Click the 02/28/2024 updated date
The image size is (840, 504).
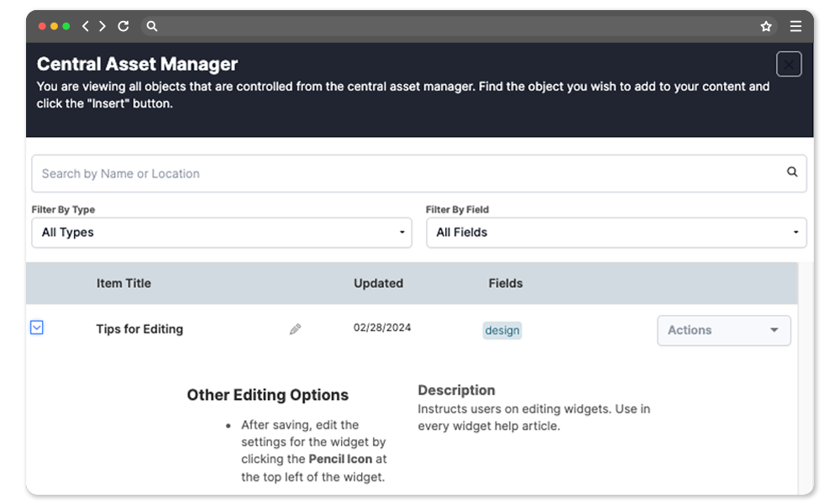pyautogui.click(x=382, y=328)
